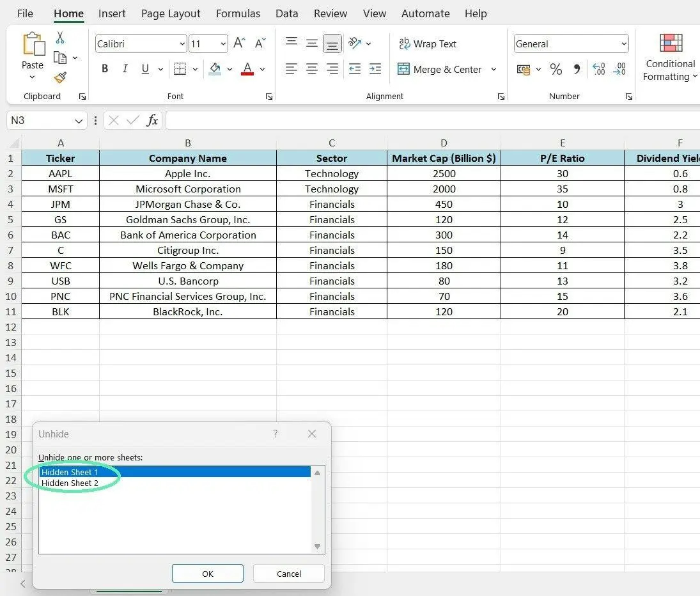Align text left
700x596 pixels.
pos(292,69)
